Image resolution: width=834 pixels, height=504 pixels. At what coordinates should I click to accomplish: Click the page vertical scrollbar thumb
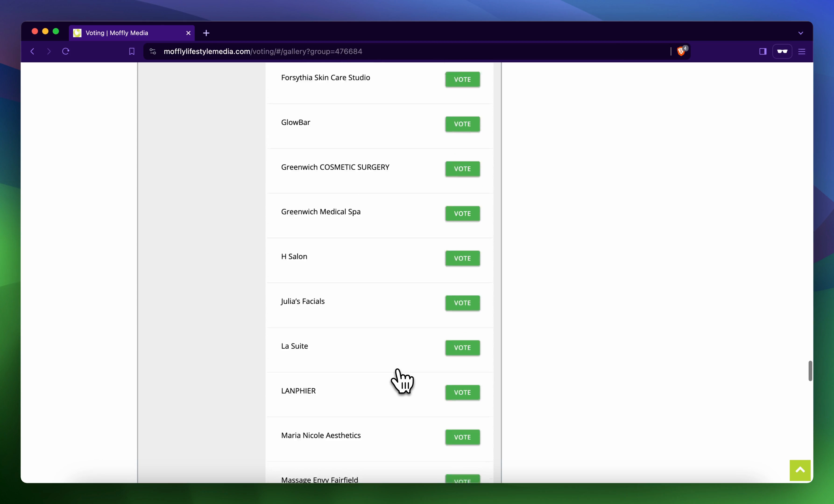(x=810, y=371)
